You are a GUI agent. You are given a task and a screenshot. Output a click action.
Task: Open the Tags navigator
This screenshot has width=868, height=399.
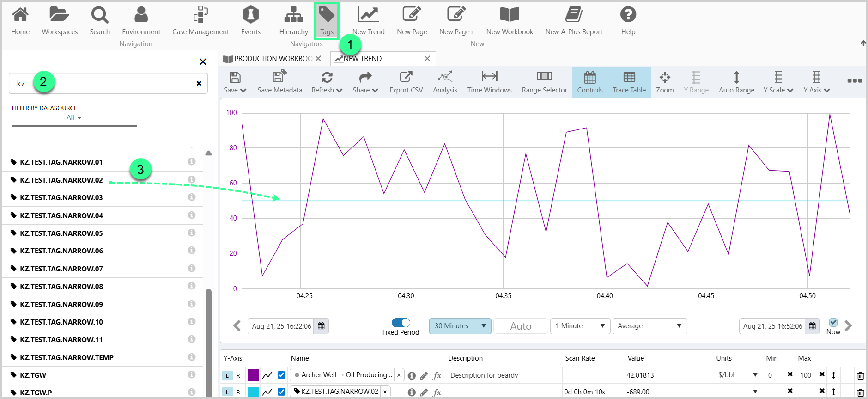click(327, 21)
